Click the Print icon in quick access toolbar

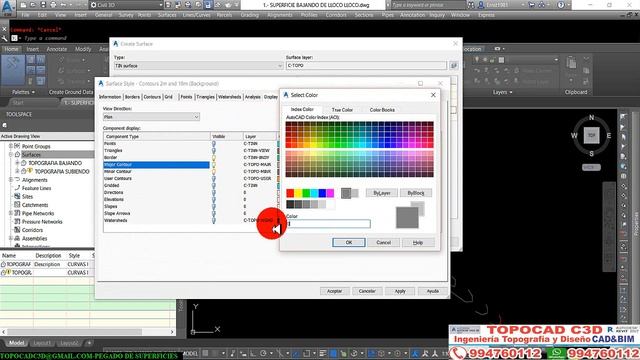53,5
